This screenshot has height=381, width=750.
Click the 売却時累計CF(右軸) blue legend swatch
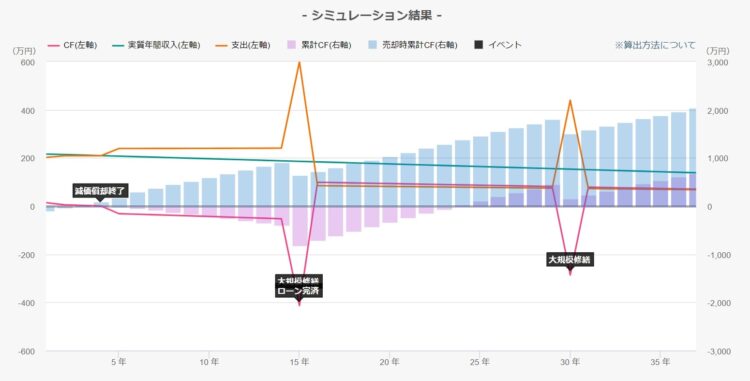pos(373,45)
